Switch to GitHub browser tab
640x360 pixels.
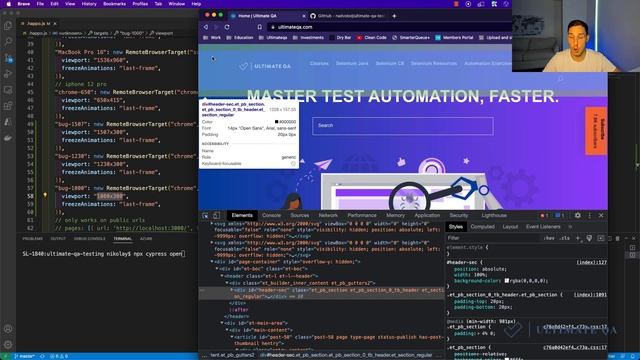point(347,16)
